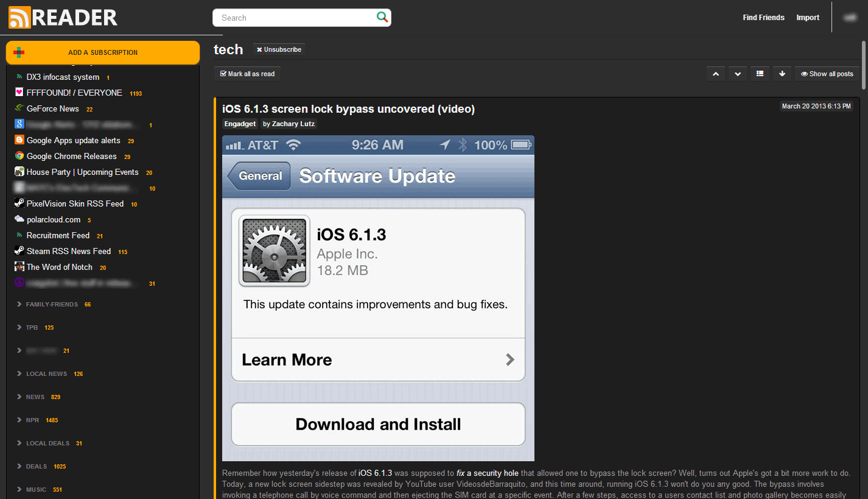Image resolution: width=868 pixels, height=499 pixels.
Task: Select the 'FFFFOUND! / EVERYONE' feed
Action: point(74,93)
